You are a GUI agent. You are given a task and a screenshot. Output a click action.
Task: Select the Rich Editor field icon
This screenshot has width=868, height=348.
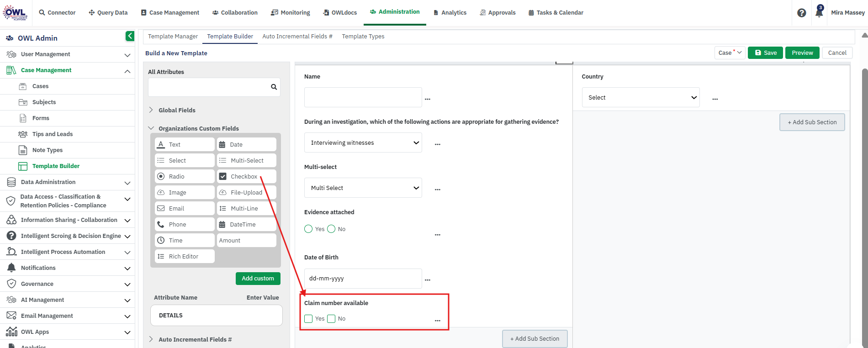(161, 256)
